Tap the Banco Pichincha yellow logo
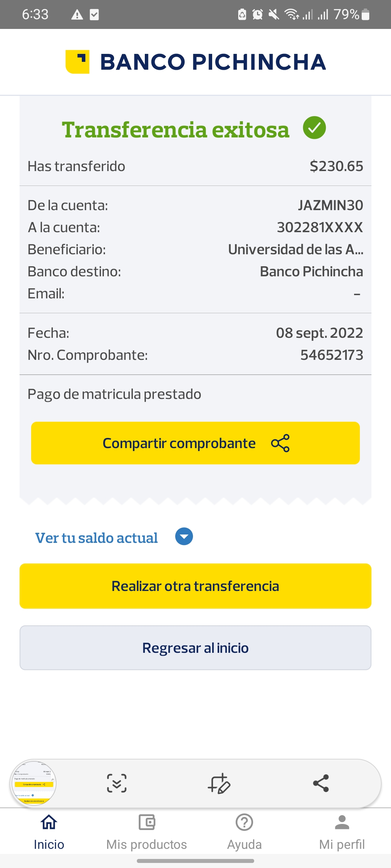This screenshot has width=391, height=868. (x=77, y=61)
